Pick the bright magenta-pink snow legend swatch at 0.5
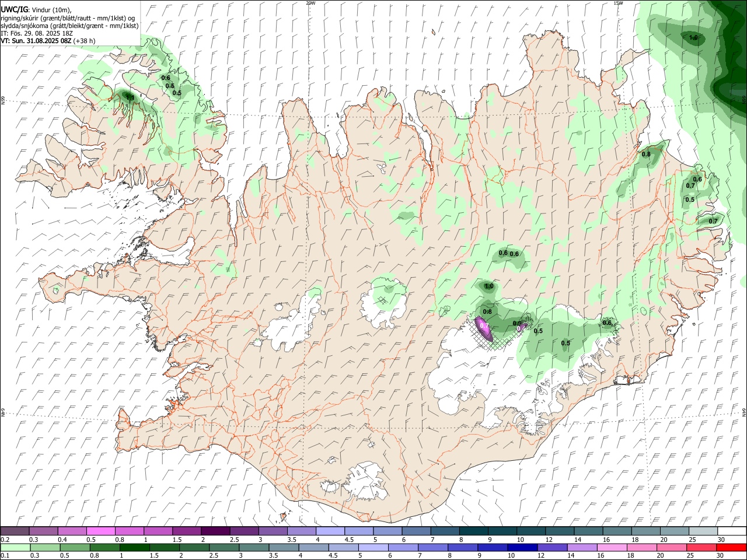747x560 pixels. pyautogui.click(x=100, y=531)
